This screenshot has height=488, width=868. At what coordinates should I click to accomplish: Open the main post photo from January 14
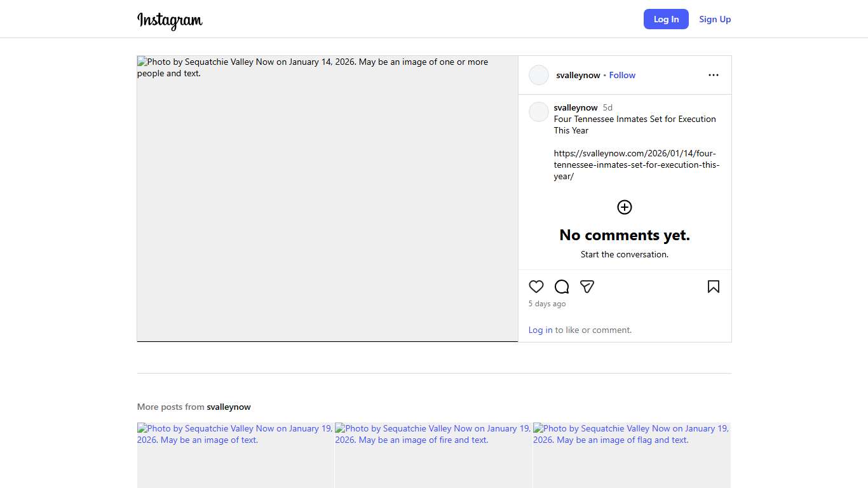[x=327, y=198]
